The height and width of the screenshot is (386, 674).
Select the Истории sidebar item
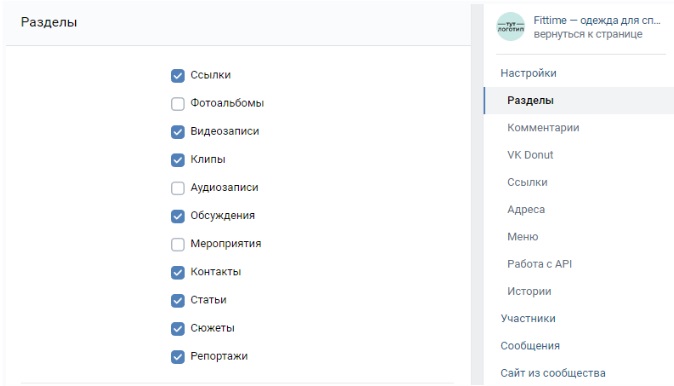click(529, 291)
